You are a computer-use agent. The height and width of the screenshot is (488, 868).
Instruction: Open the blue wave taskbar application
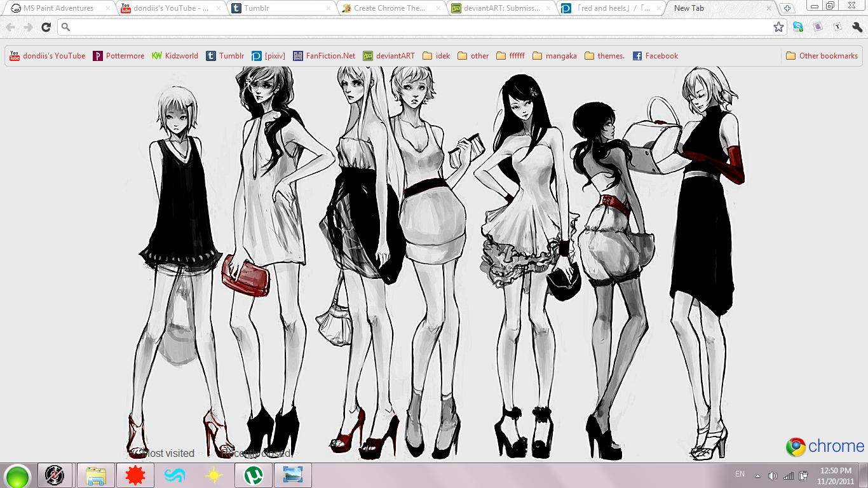click(174, 475)
